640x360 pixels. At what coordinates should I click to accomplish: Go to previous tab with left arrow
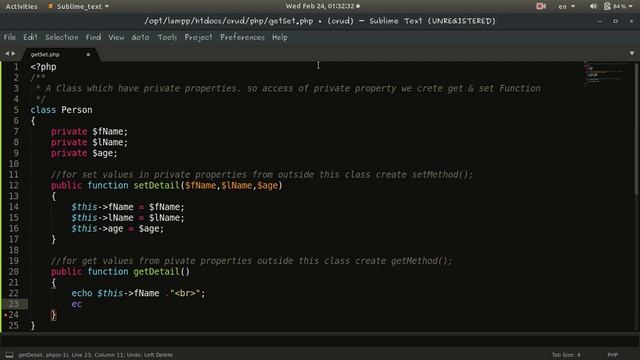[x=7, y=53]
